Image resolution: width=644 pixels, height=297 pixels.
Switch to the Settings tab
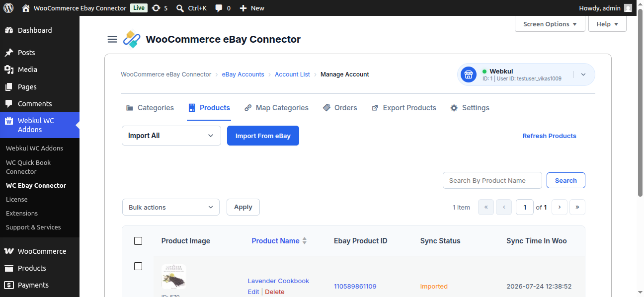pos(470,108)
